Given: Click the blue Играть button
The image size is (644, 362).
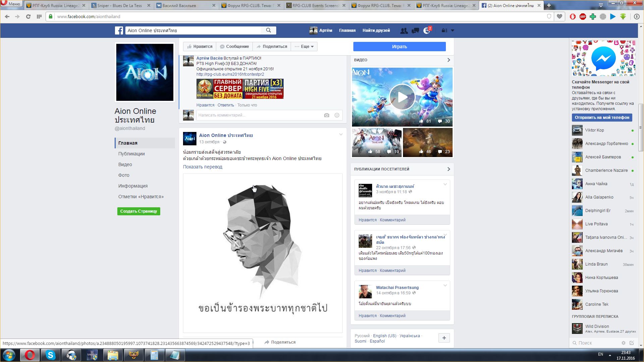Looking at the screenshot, I should [x=400, y=47].
